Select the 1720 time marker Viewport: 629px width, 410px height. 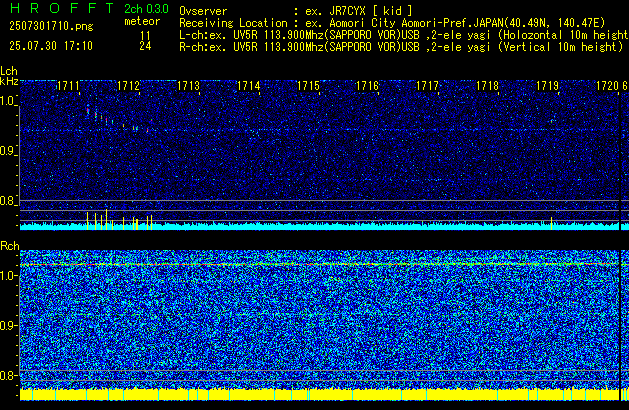(607, 86)
